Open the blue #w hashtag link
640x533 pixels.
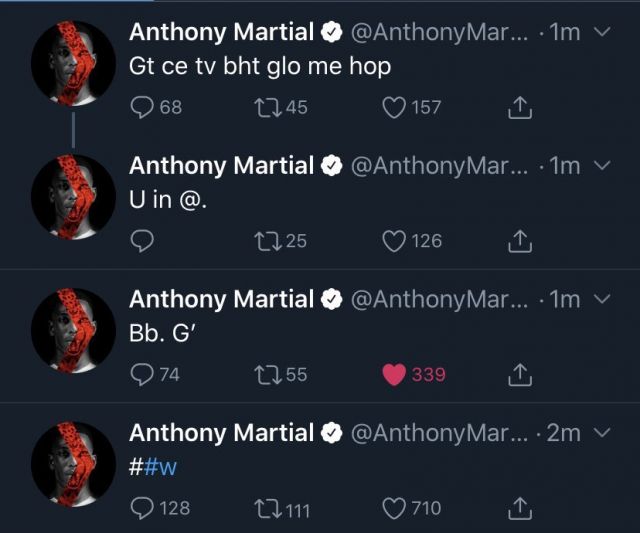pos(160,467)
